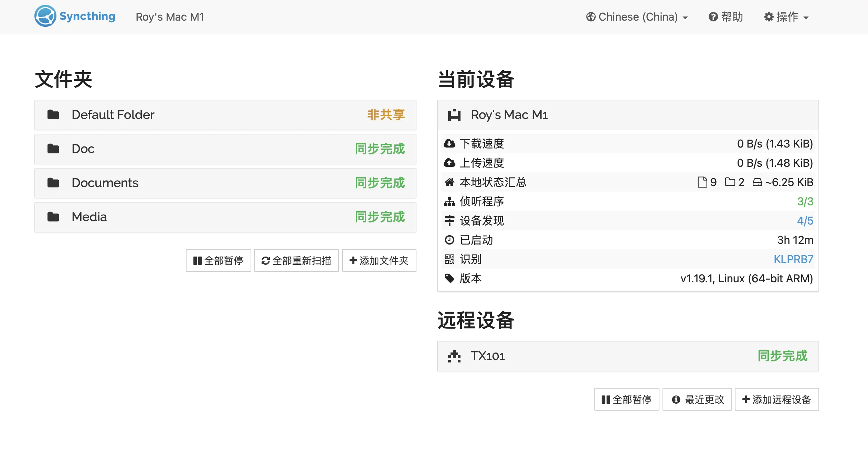The image size is (868, 467).
Task: Click the download speed cloud icon
Action: click(449, 143)
